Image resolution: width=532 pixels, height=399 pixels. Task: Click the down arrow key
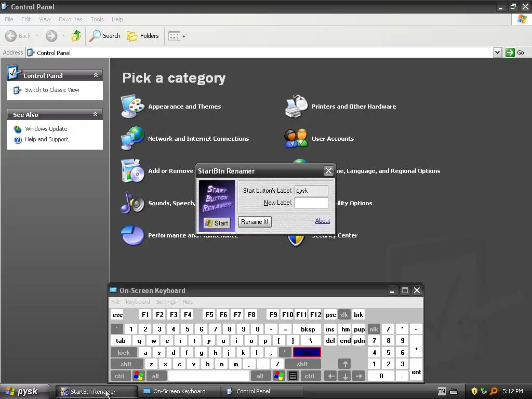tap(345, 376)
